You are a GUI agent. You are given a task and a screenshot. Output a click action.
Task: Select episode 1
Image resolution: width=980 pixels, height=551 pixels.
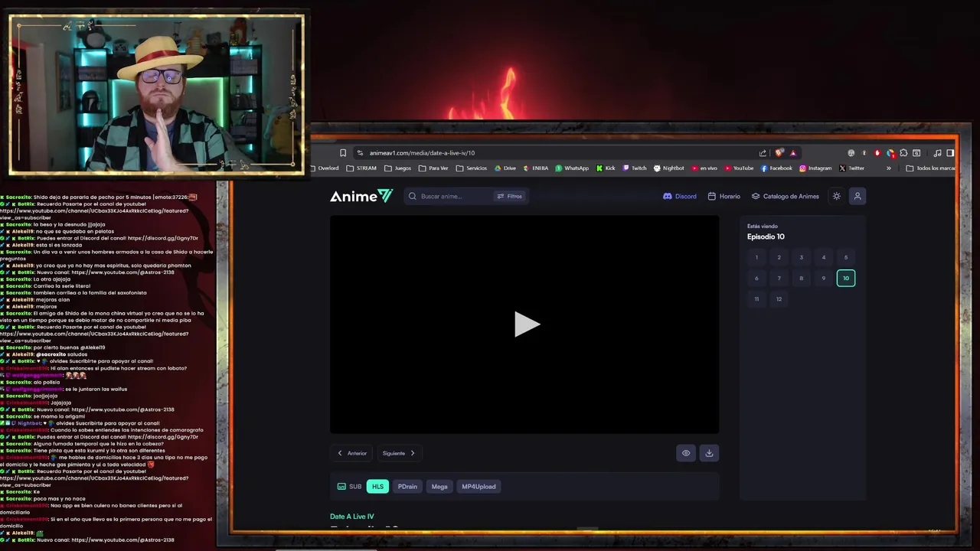tap(756, 257)
